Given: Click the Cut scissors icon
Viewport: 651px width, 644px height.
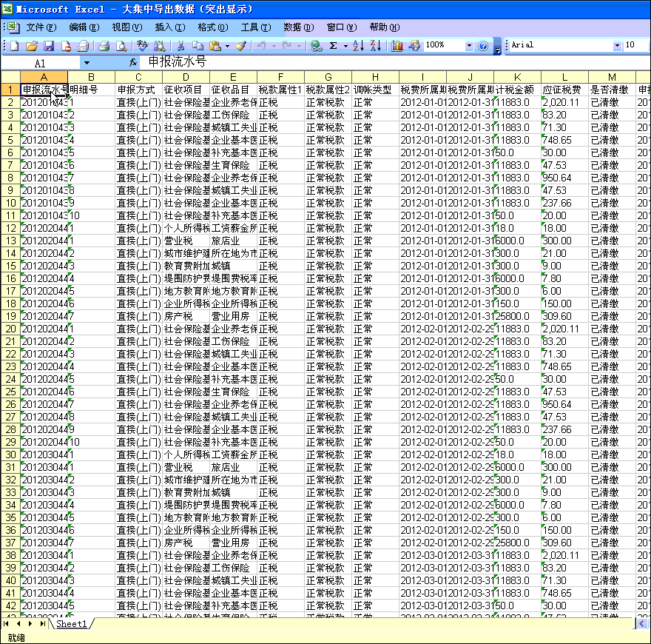Looking at the screenshot, I should (180, 46).
